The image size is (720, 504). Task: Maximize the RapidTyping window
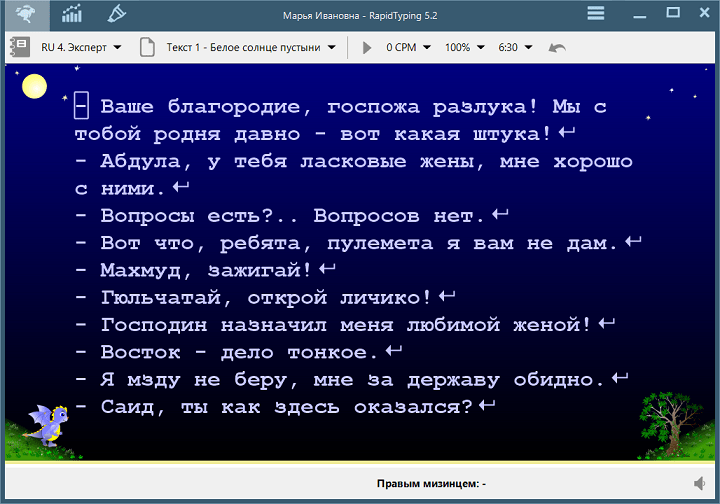[673, 13]
